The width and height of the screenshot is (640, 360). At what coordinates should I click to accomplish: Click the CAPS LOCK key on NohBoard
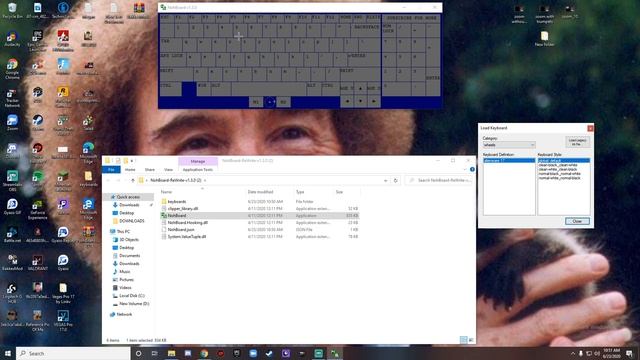tap(174, 59)
